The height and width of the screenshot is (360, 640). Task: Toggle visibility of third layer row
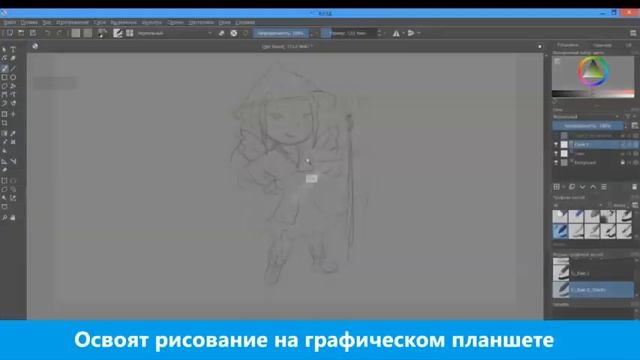pos(556,153)
